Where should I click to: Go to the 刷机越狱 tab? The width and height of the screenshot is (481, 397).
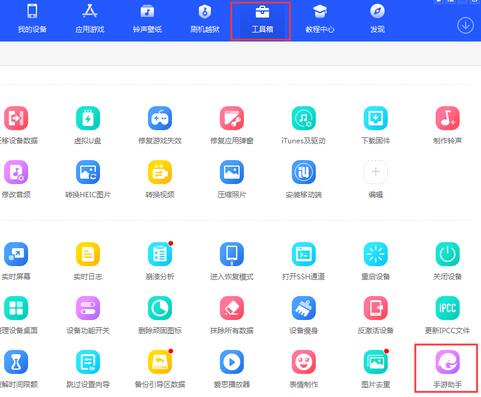click(x=205, y=19)
